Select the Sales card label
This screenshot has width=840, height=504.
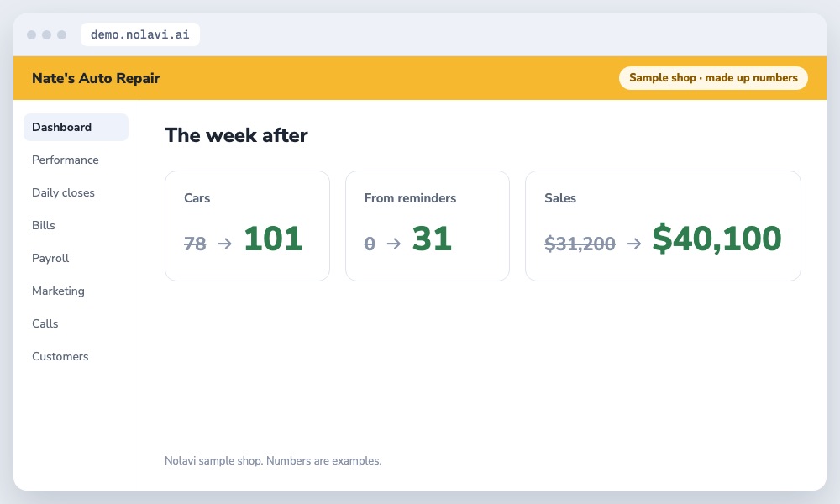click(x=560, y=198)
